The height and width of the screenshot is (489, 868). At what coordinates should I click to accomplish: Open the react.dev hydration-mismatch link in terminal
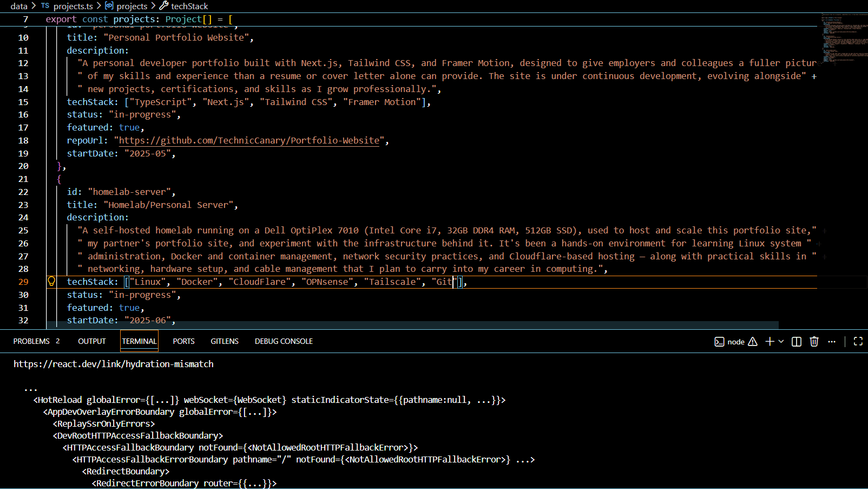[114, 364]
